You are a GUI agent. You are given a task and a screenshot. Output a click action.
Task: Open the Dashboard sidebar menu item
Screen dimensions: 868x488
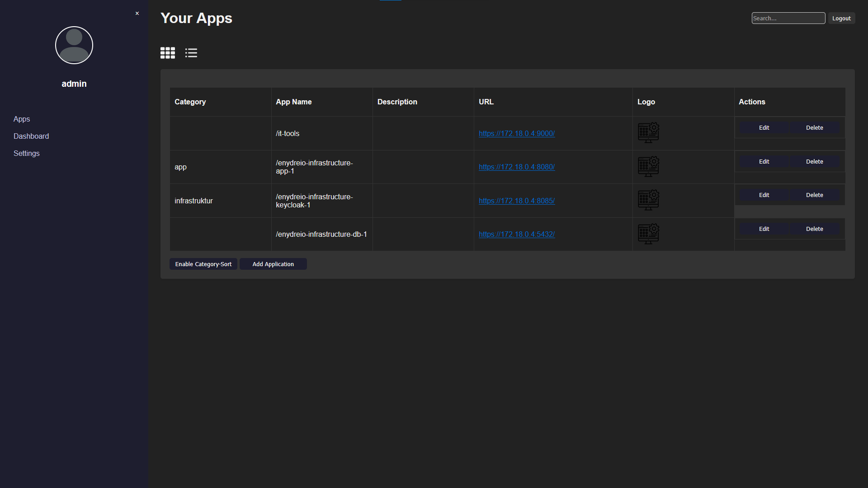(31, 136)
